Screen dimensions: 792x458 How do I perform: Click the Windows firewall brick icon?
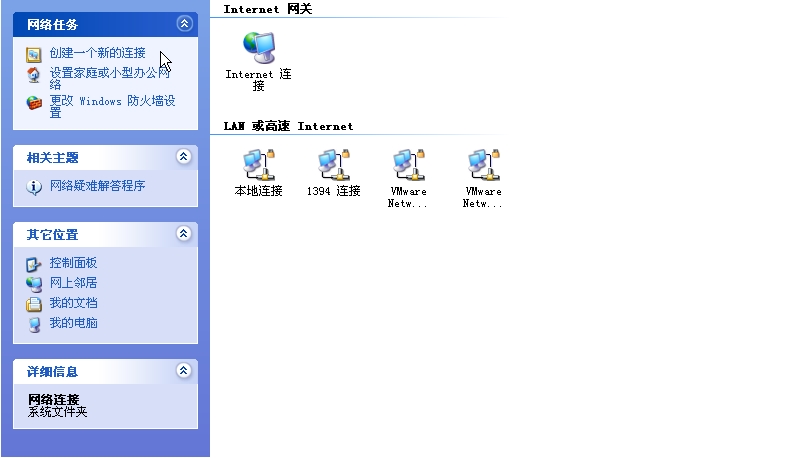34,103
